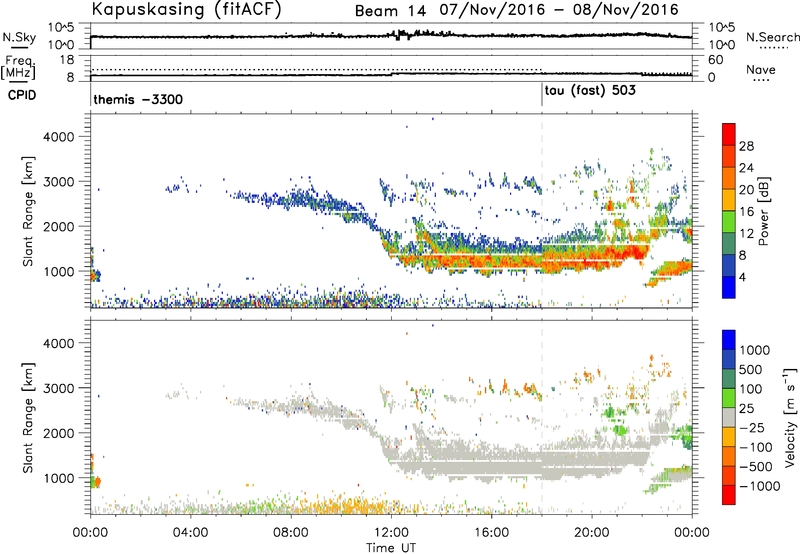Click the '20:00' time axis label
This screenshot has width=800, height=554.
[591, 533]
